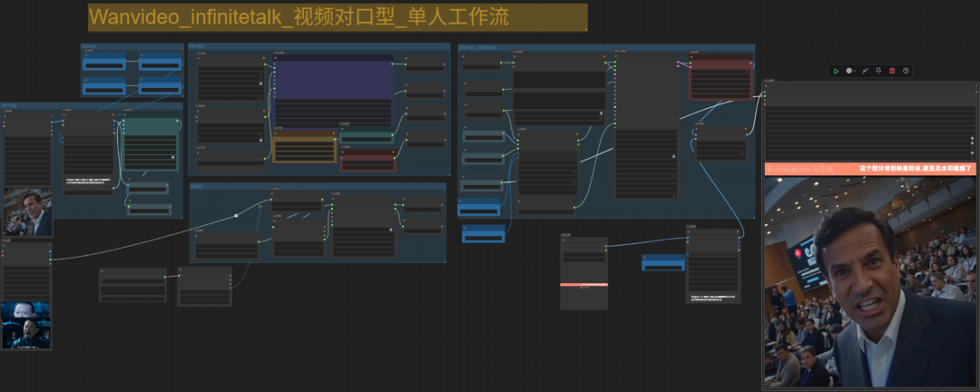Toggle the switch in the teal ref-img node
This screenshot has height=392, width=980.
172,157
